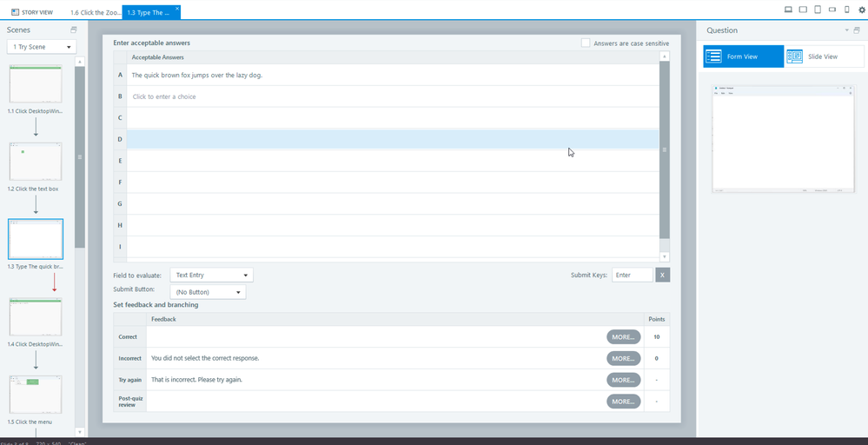This screenshot has width=868, height=445.
Task: Open the settings gear icon
Action: coord(861,10)
